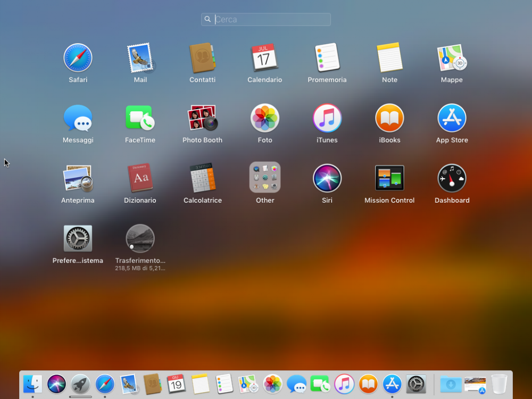Open Calendar showing 19 in Dock

tap(177, 384)
